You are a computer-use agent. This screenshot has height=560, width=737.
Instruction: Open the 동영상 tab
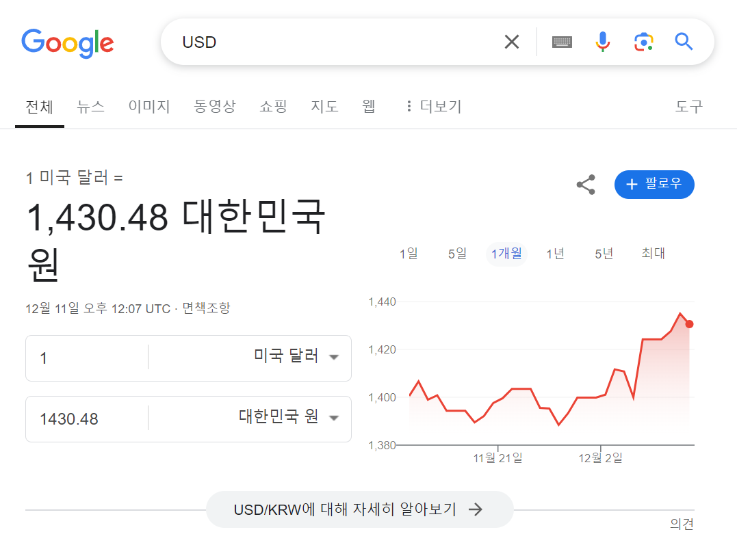(x=215, y=107)
